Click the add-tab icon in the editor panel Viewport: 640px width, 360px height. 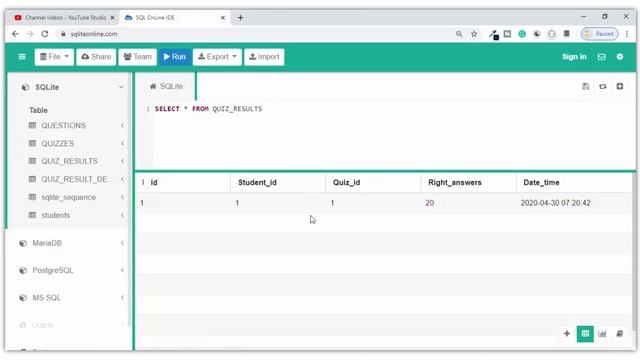point(620,86)
